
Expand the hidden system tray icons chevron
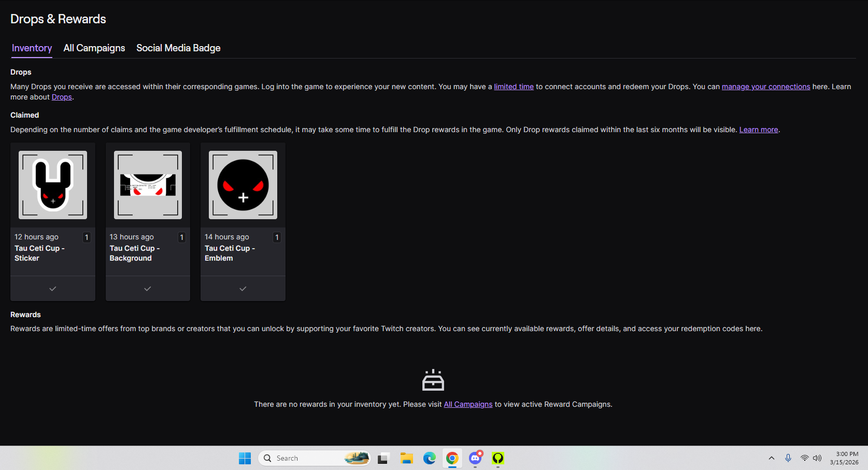(x=771, y=458)
